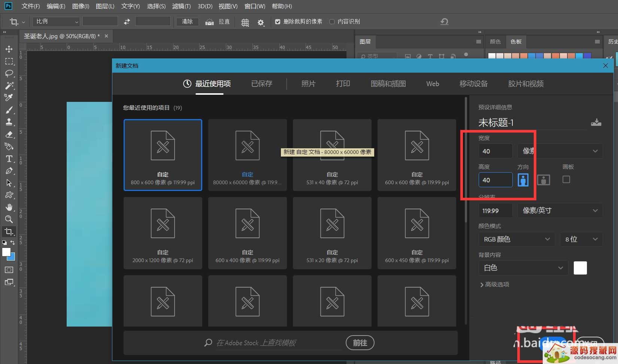The image size is (618, 364).
Task: Close the 圣诞老人.jpg document tab
Action: point(106,36)
